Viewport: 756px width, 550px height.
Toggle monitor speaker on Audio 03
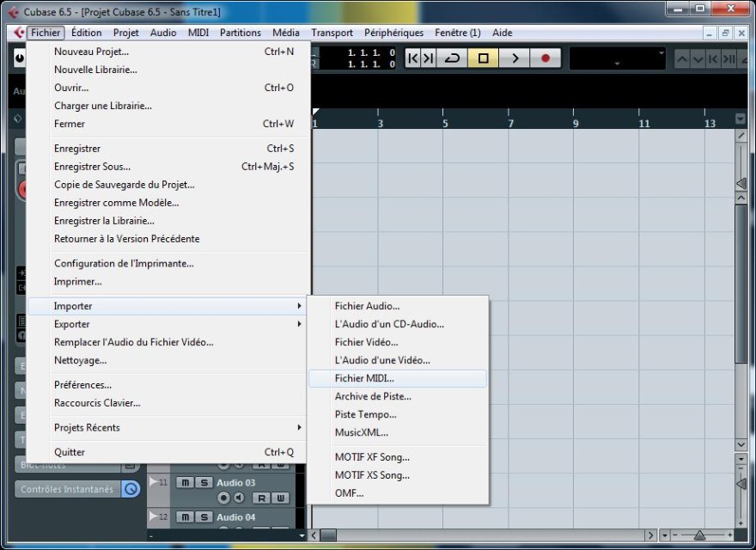pyautogui.click(x=239, y=498)
